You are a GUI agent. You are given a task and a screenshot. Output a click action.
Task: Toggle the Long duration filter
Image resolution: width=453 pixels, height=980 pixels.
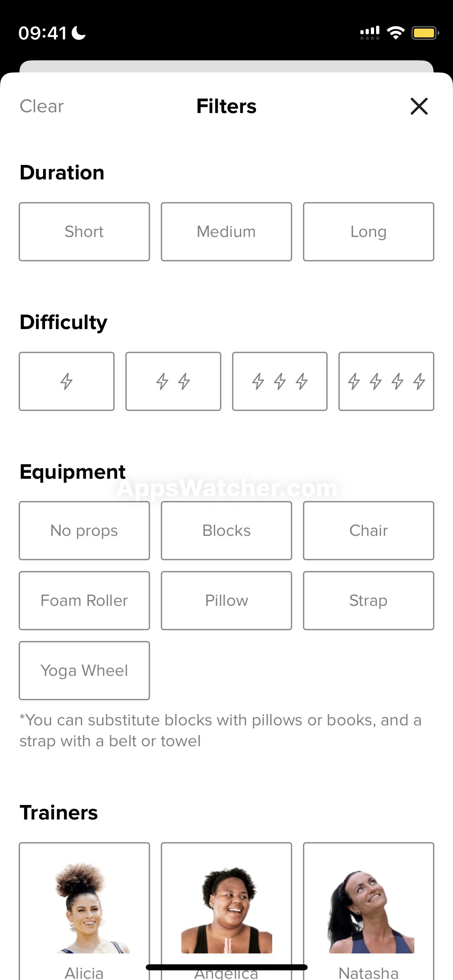click(368, 232)
